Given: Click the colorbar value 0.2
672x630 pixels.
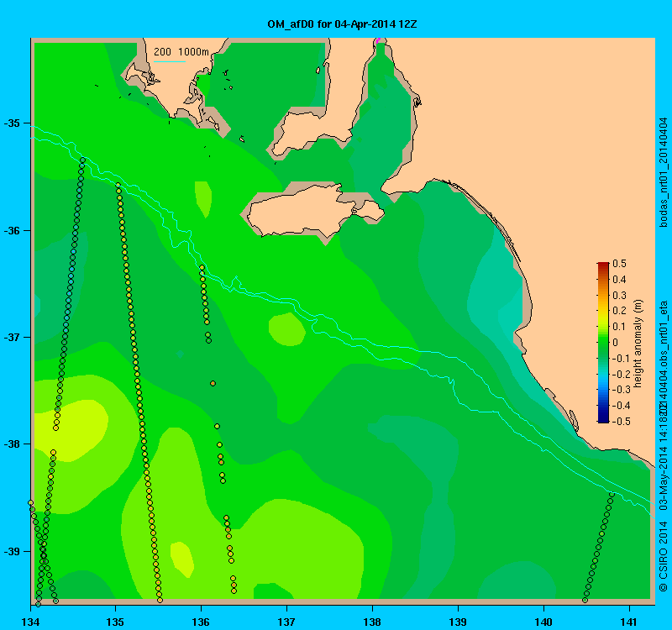Looking at the screenshot, I should tap(619, 311).
